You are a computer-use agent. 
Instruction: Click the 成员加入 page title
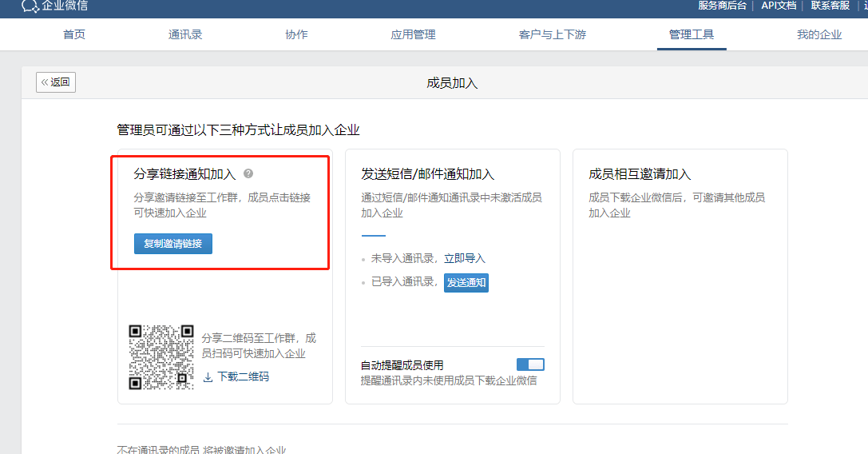pyautogui.click(x=452, y=83)
